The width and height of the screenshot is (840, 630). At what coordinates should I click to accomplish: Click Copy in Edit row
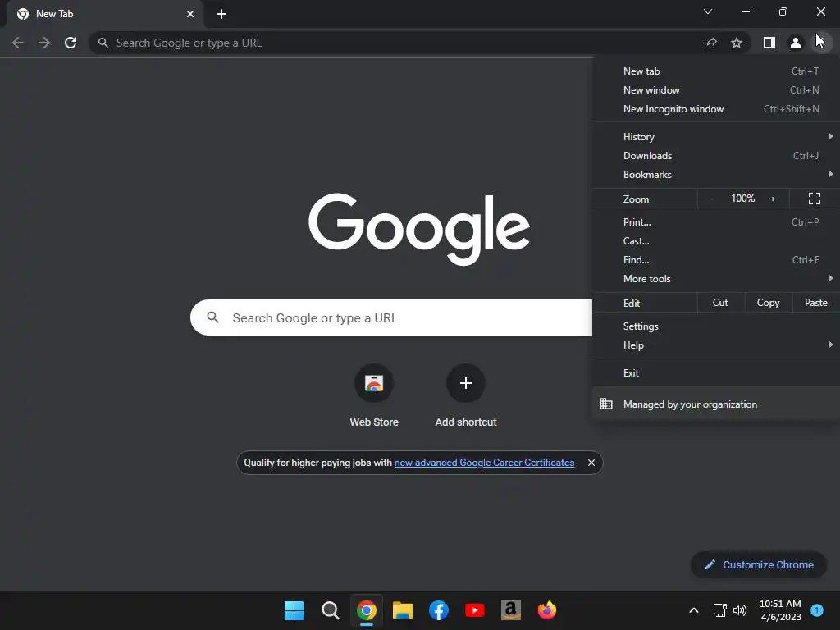(x=768, y=303)
